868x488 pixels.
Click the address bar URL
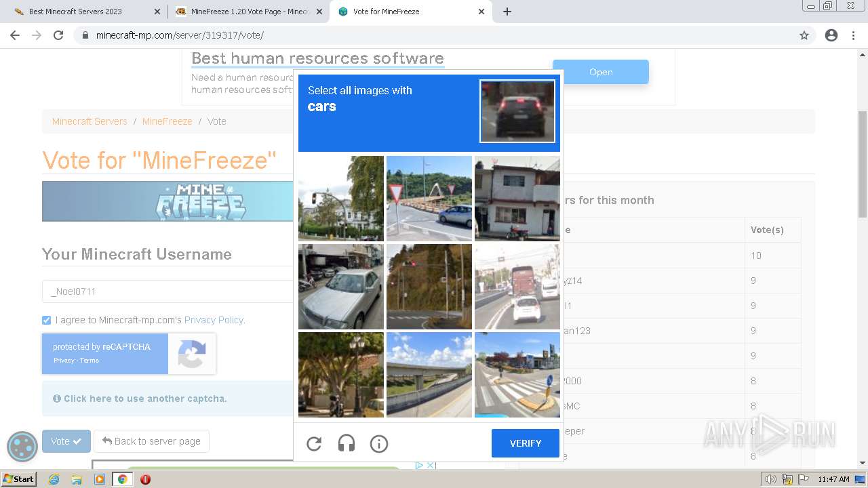click(180, 35)
